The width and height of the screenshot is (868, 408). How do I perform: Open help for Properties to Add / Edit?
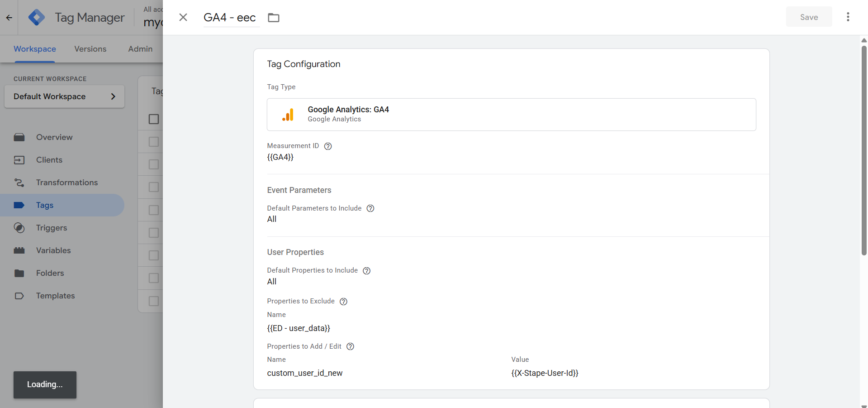click(x=350, y=346)
